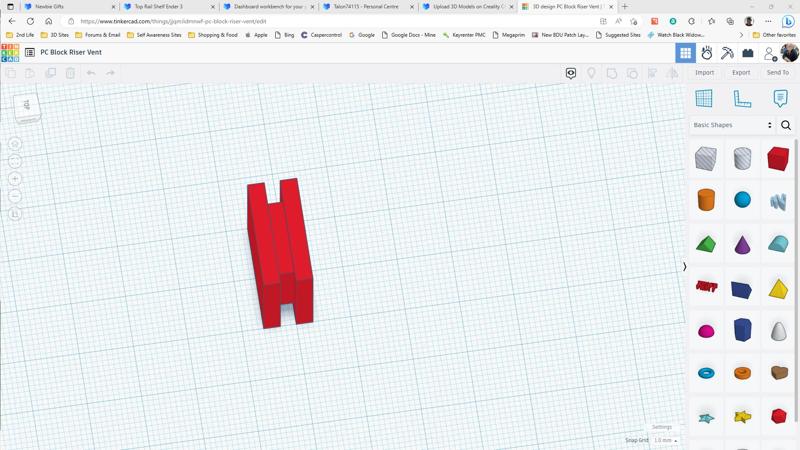The height and width of the screenshot is (450, 800).
Task: Click the Fit all in view button
Action: [15, 162]
